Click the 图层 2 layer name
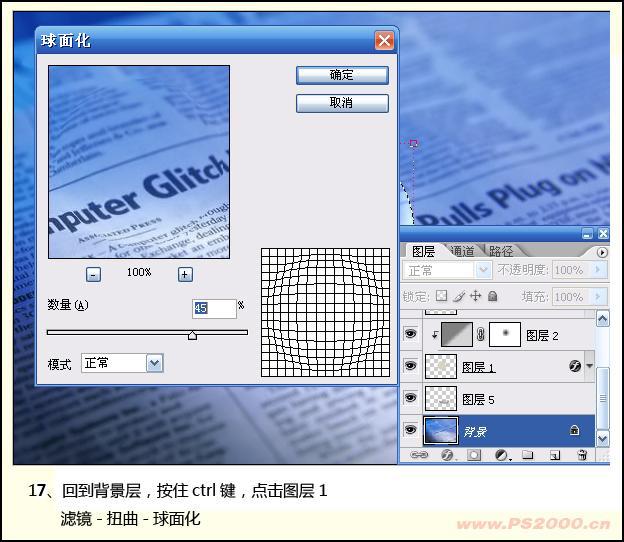The height and width of the screenshot is (542, 624). pos(542,336)
